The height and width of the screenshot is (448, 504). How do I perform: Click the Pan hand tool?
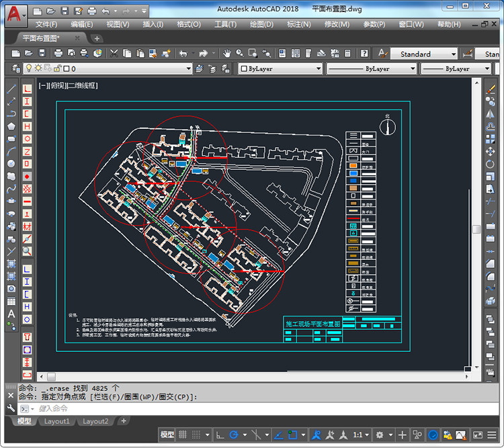228,54
